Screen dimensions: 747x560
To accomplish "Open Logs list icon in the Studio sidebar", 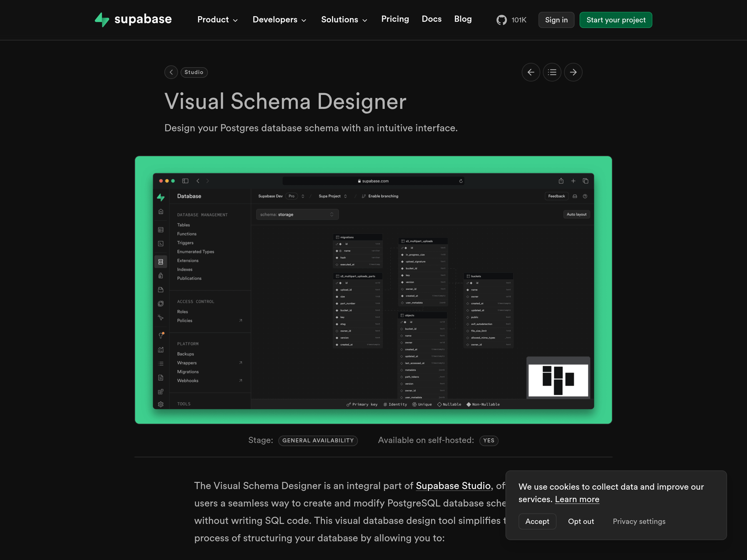I will [161, 364].
